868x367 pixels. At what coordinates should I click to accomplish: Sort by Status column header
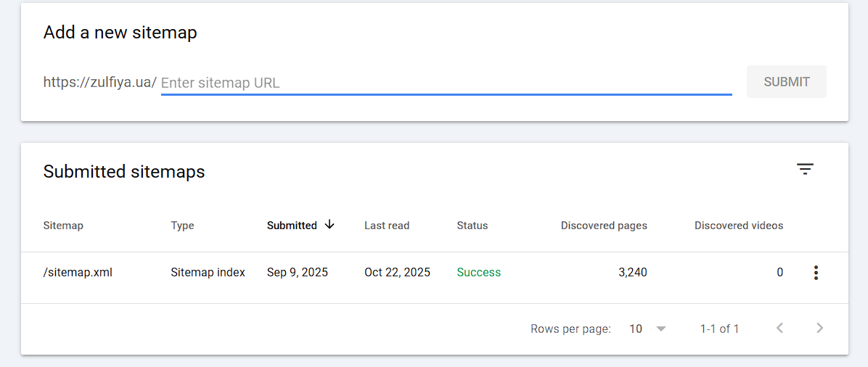coord(472,226)
